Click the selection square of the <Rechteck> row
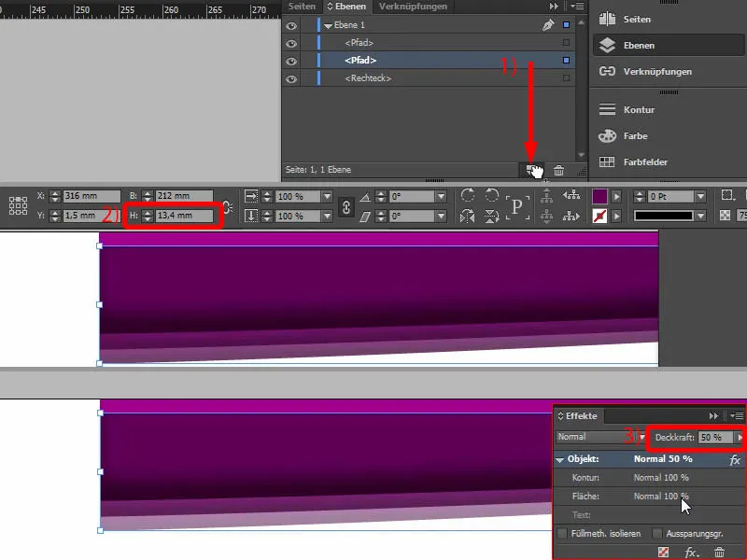 566,78
